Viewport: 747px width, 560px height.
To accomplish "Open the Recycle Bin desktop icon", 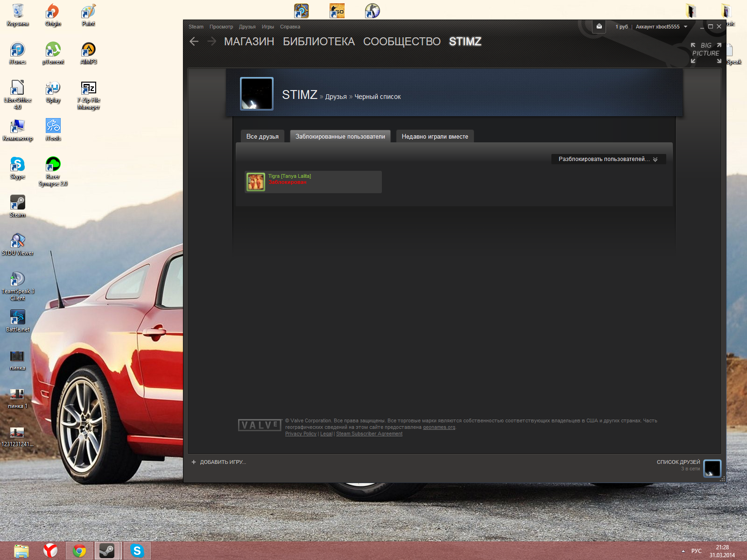I will 18,14.
